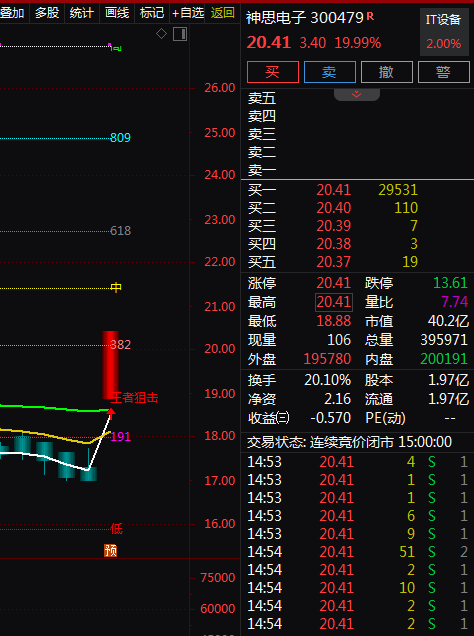Click the 26.00 price axis label
The image size is (474, 636).
[x=220, y=88]
